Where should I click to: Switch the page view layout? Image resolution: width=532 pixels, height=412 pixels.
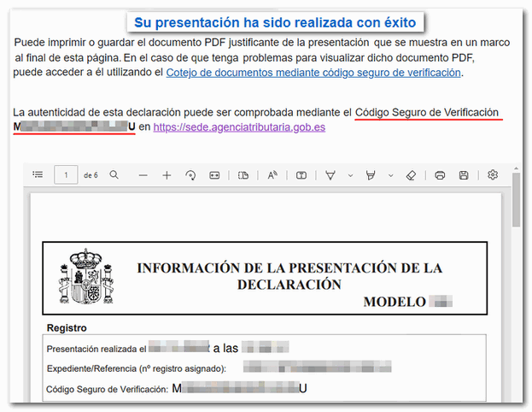point(243,175)
